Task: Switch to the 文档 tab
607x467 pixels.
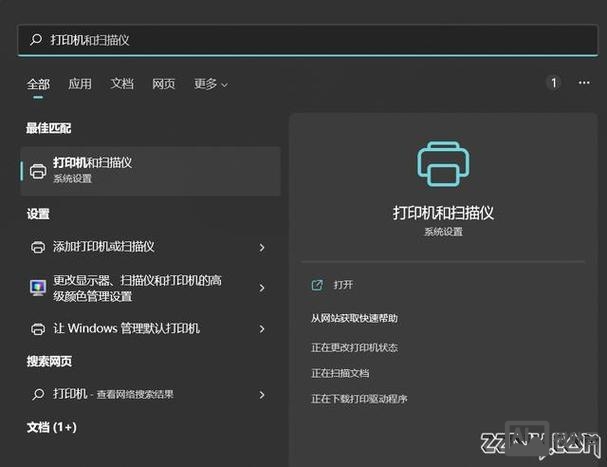Action: pyautogui.click(x=122, y=84)
